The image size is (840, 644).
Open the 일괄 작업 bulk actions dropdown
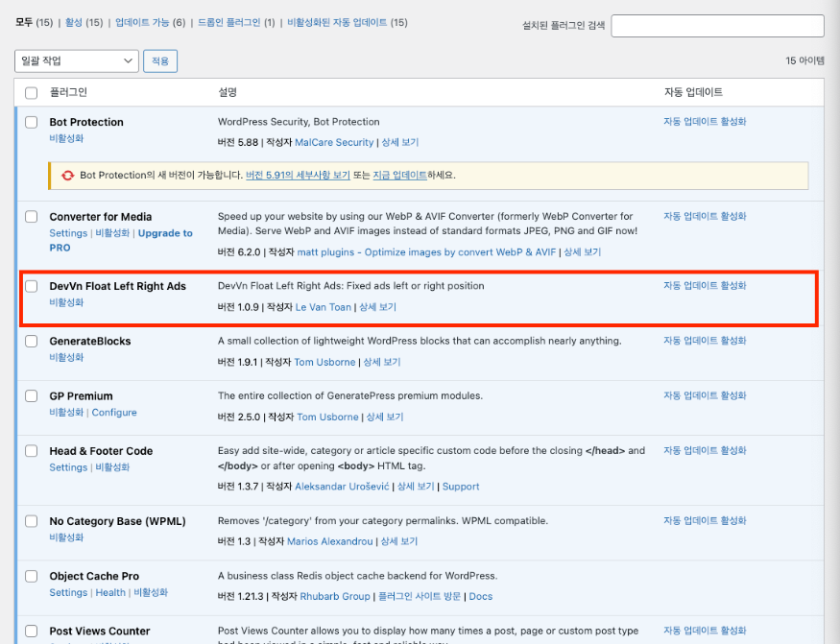point(77,61)
